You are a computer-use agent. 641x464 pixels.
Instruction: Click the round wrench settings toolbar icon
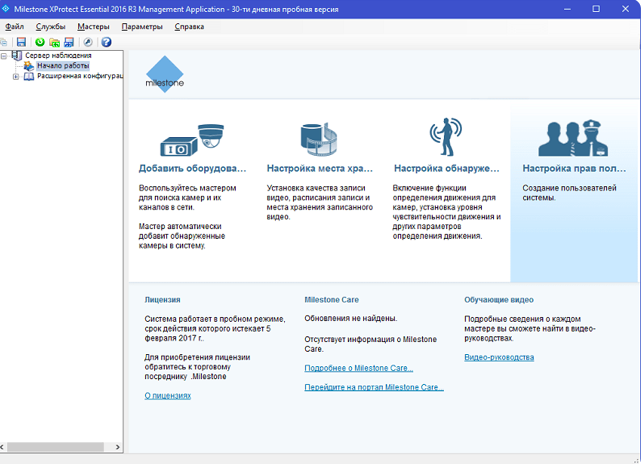(88, 42)
